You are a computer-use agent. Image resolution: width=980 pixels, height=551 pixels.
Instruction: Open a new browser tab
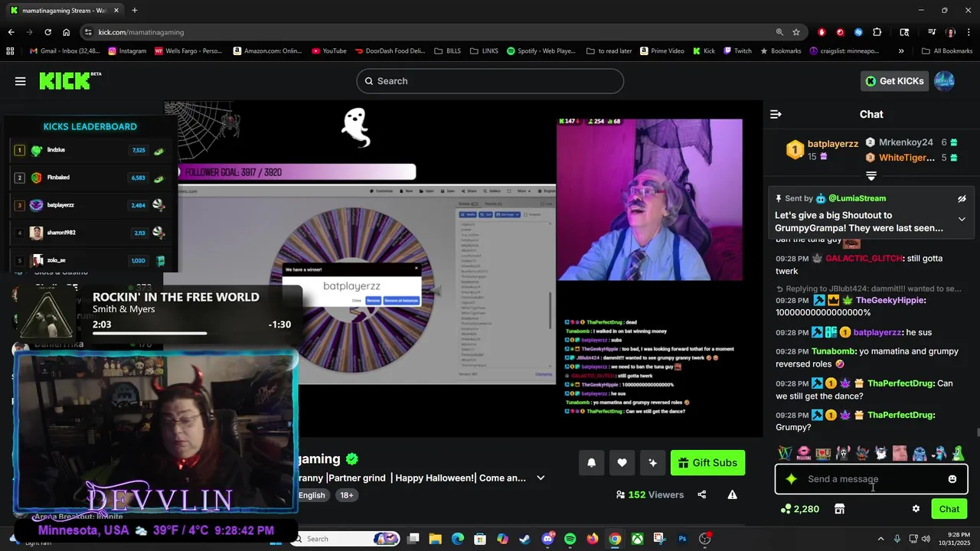135,11
